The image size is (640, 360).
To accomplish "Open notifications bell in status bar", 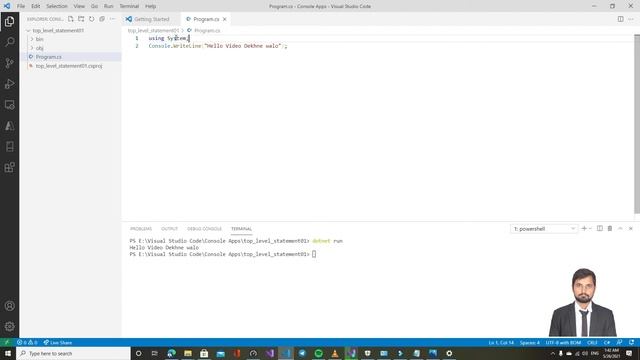I will [x=631, y=342].
